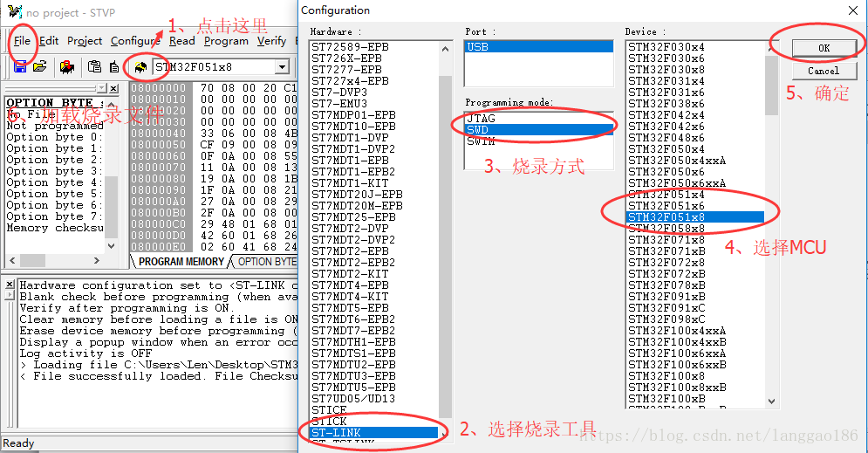The image size is (868, 453).
Task: Click option byte panel scroll left arrow
Action: click(x=12, y=260)
